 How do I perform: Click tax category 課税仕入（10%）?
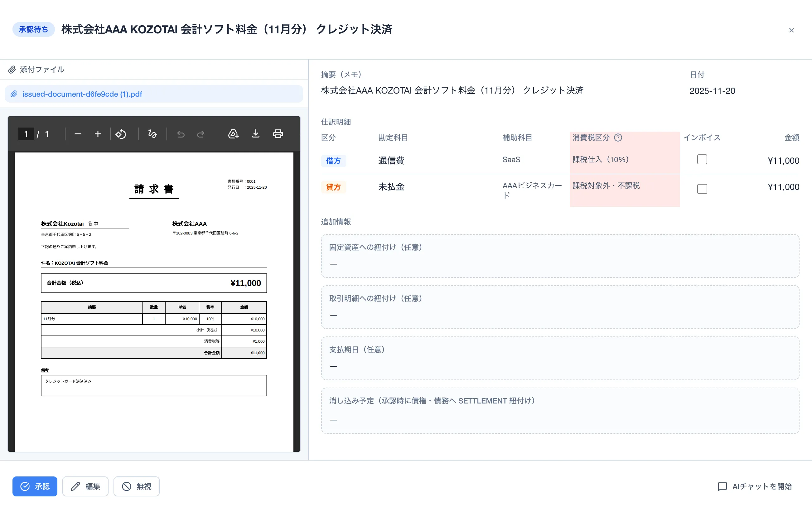pyautogui.click(x=602, y=160)
